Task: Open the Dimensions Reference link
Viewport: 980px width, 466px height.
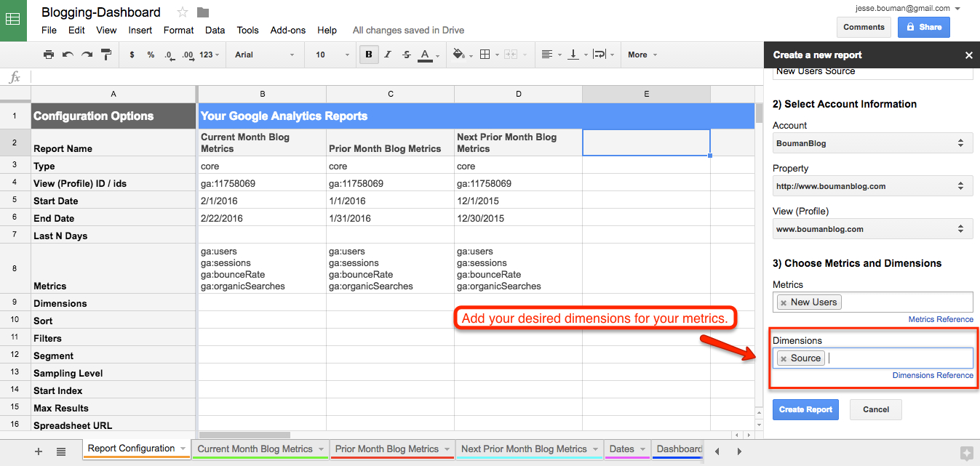Action: 933,375
